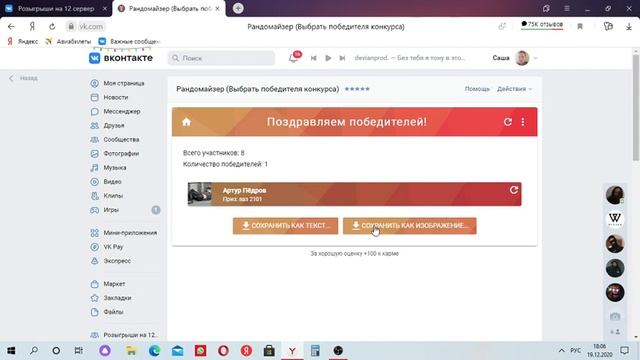Go to the app home icon in banner
640x360 pixels.
click(187, 122)
